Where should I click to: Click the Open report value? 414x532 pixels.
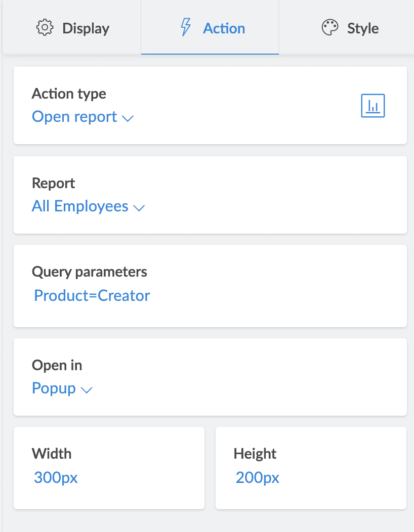coord(74,117)
